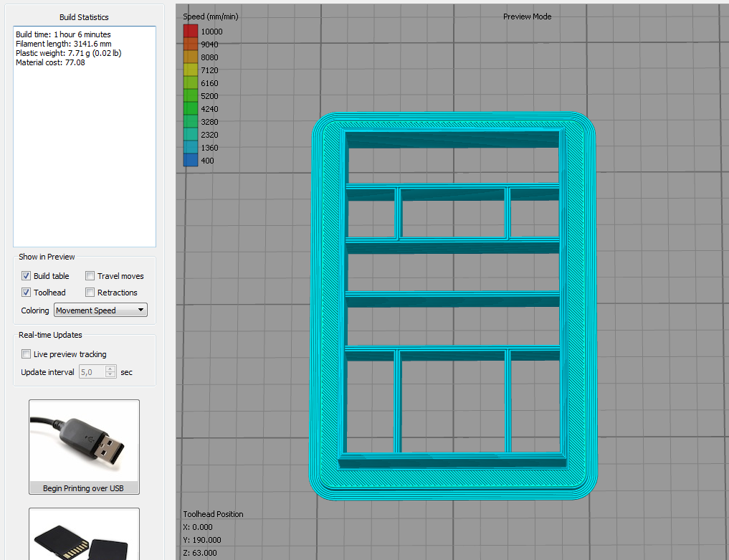Show Retractions in preview
The image size is (729, 560).
click(x=90, y=293)
